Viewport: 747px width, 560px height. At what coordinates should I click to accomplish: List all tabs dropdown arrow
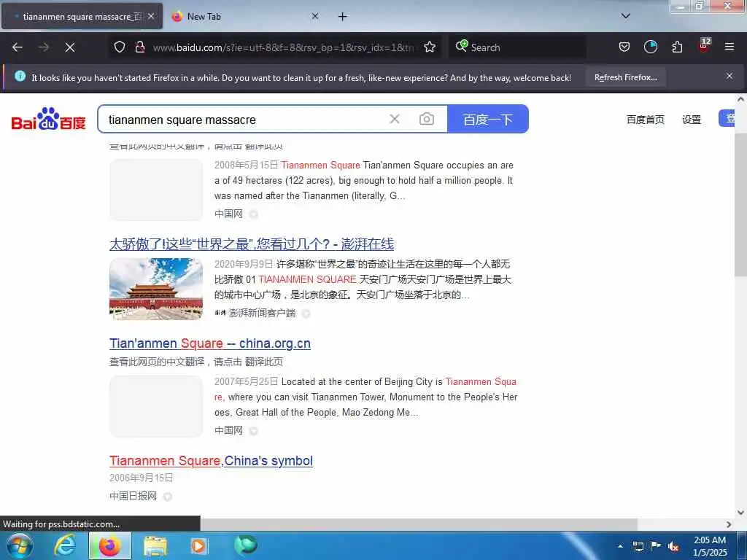click(626, 16)
